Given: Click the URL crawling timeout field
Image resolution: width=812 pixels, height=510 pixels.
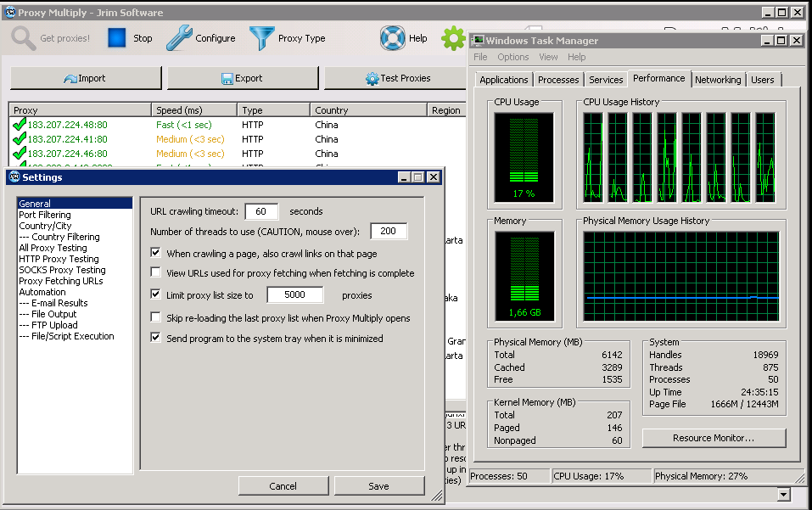Looking at the screenshot, I should [261, 211].
